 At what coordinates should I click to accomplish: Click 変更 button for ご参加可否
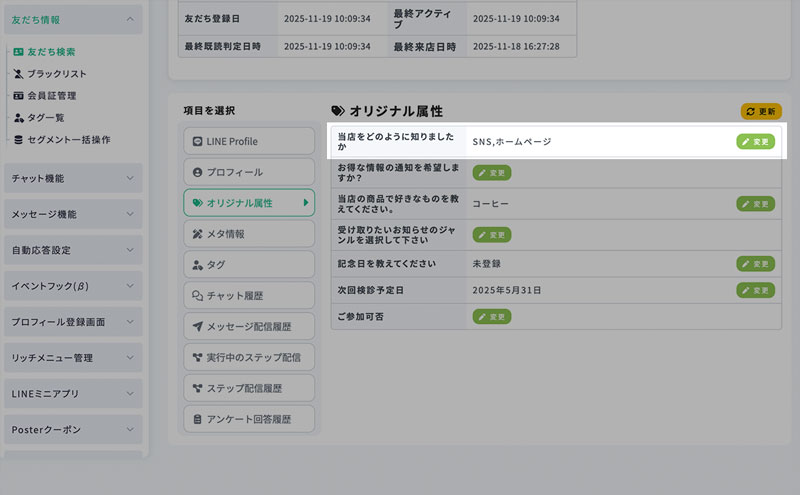(x=491, y=316)
